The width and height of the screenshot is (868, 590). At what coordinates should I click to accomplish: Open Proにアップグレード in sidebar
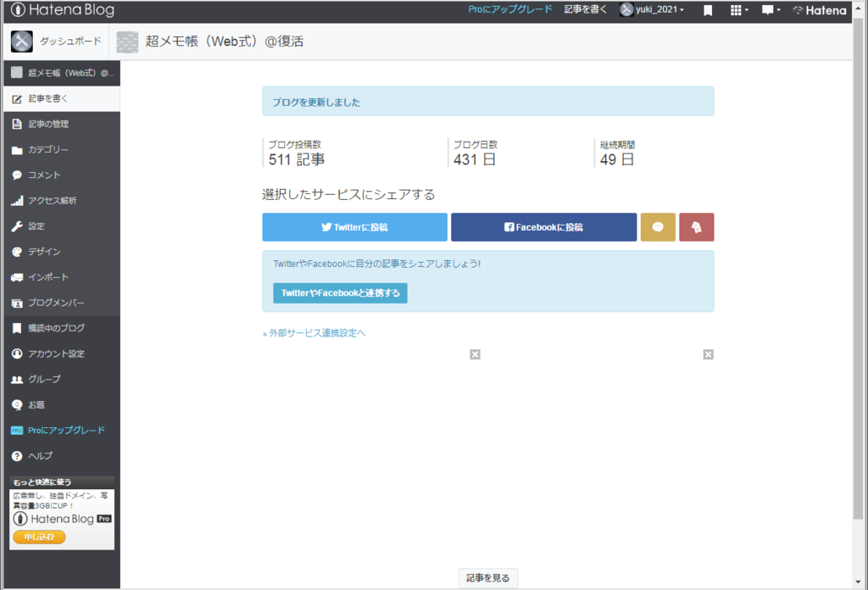[x=61, y=430]
